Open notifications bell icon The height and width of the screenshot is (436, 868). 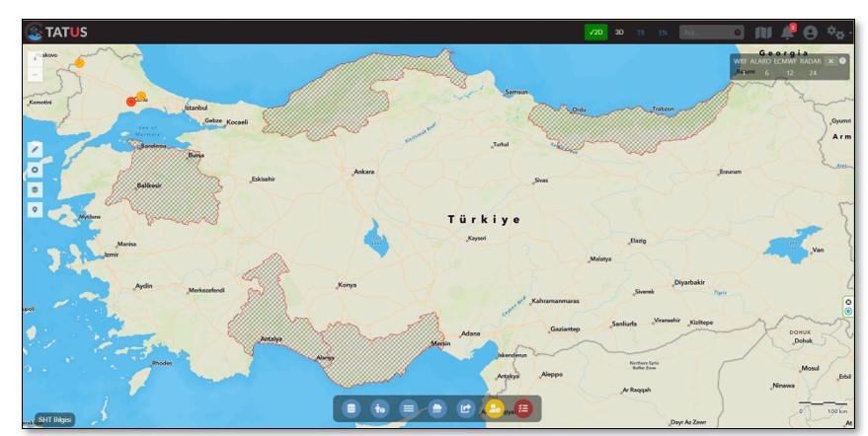click(787, 33)
